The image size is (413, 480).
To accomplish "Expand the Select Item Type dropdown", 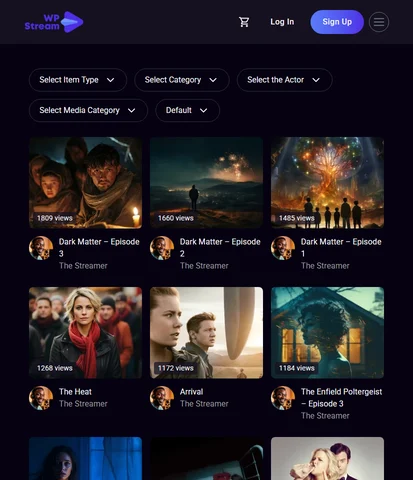I will 78,80.
